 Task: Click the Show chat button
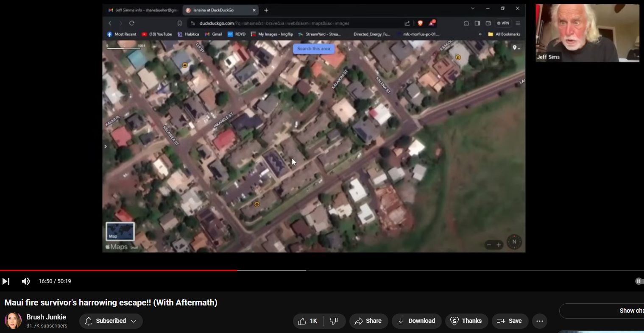pyautogui.click(x=602, y=311)
